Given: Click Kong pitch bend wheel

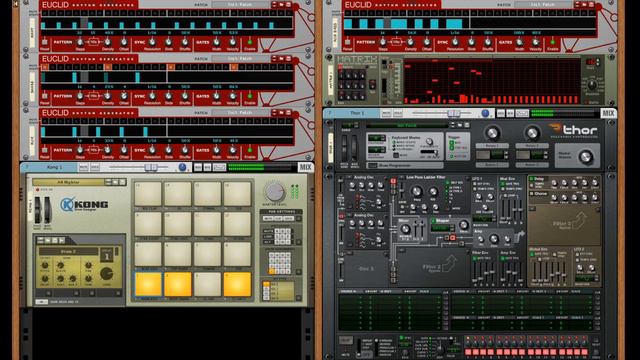Looking at the screenshot, I should click(38, 210).
